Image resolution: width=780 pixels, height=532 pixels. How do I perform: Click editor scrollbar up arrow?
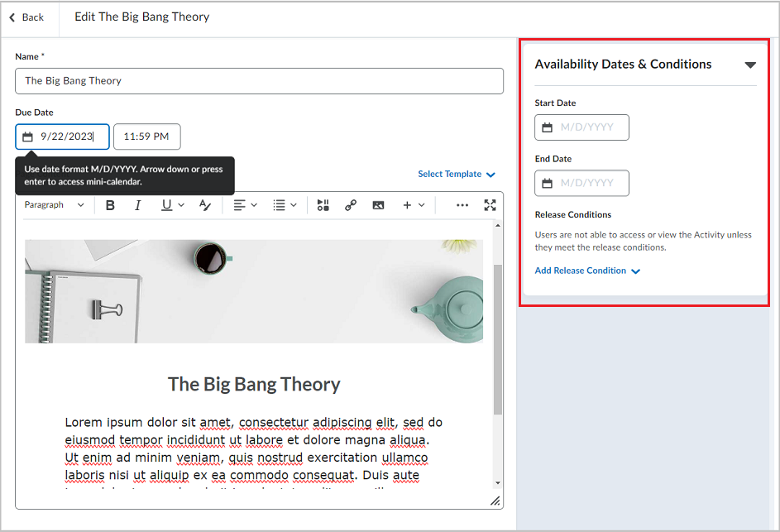[498, 225]
